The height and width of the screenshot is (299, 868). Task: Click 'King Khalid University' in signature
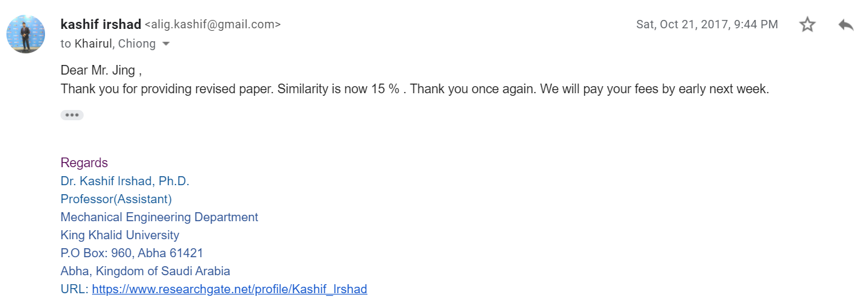(120, 235)
